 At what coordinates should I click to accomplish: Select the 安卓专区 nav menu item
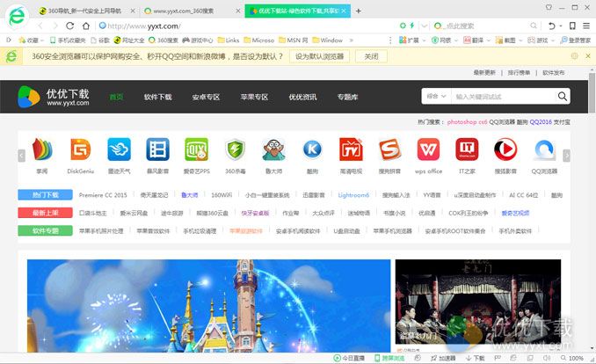tap(206, 97)
